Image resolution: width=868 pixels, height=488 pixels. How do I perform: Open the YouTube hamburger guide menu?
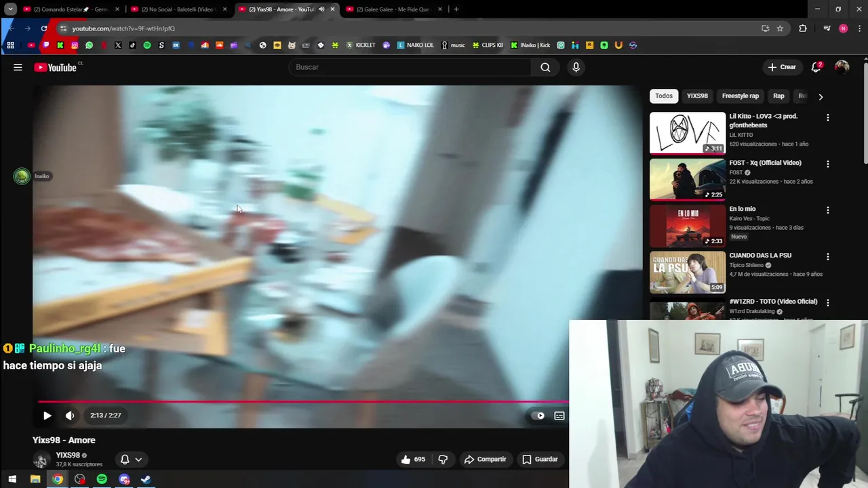click(18, 67)
